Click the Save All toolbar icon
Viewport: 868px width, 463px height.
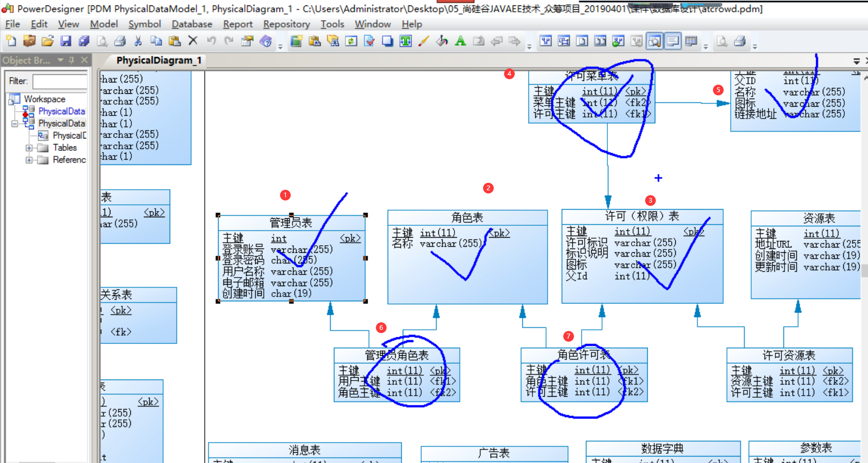(84, 41)
